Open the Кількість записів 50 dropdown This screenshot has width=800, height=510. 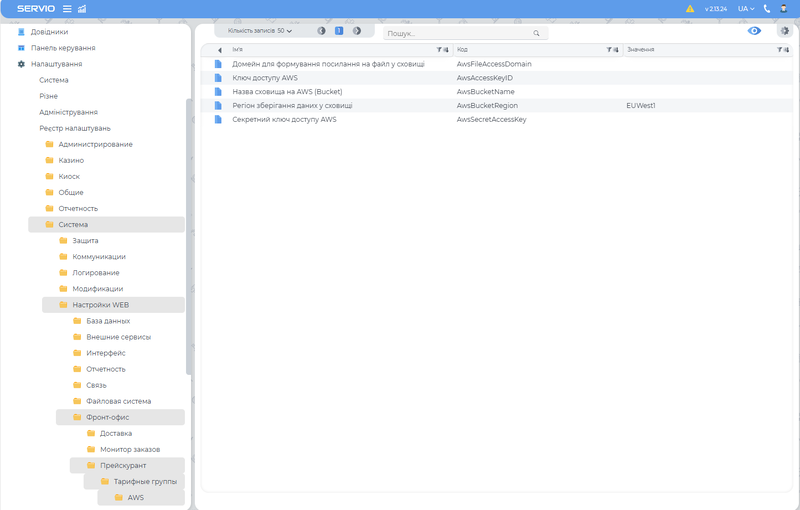pyautogui.click(x=260, y=31)
